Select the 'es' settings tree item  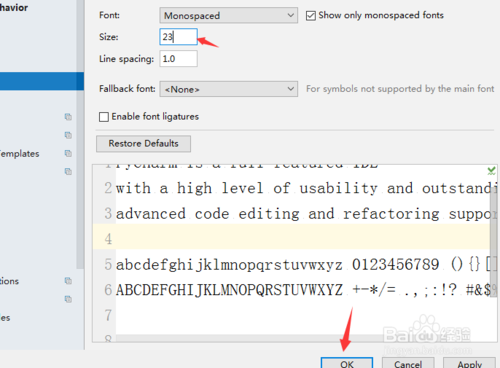pos(5,318)
